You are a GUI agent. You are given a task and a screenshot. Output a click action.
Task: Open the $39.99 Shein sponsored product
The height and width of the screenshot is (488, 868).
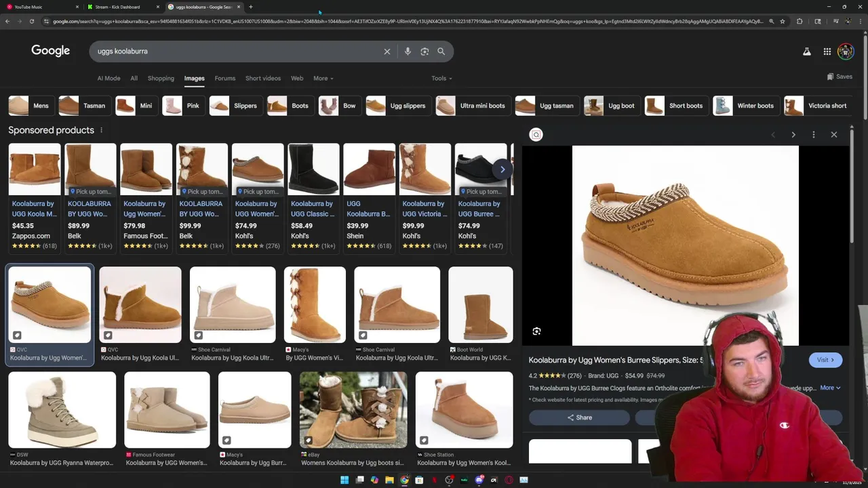(370, 198)
